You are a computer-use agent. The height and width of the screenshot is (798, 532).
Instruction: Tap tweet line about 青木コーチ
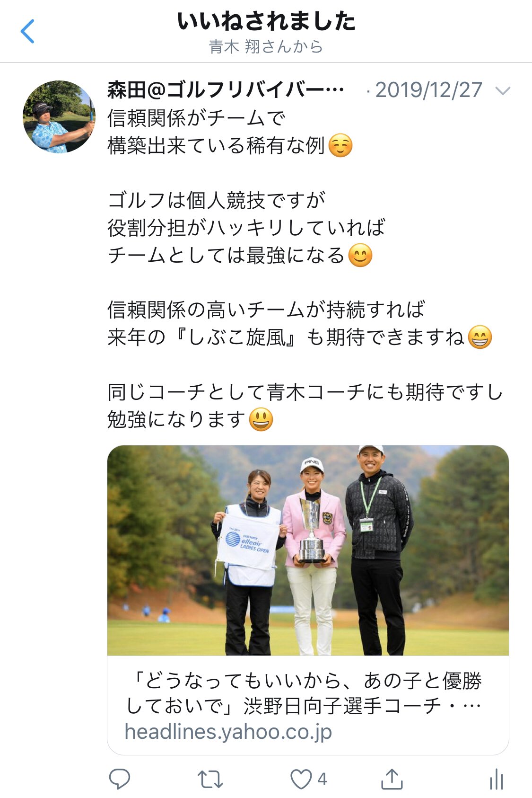pyautogui.click(x=305, y=392)
